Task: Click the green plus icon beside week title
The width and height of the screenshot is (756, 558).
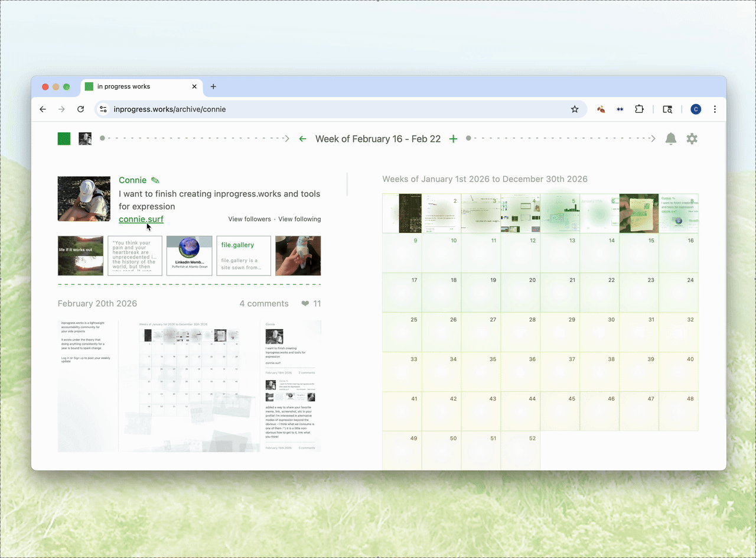Action: click(x=453, y=139)
